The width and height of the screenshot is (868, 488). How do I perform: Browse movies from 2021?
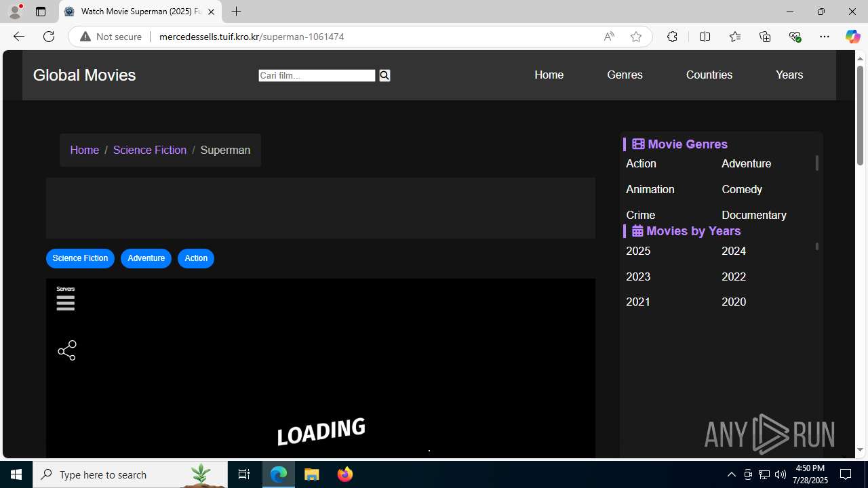638,302
